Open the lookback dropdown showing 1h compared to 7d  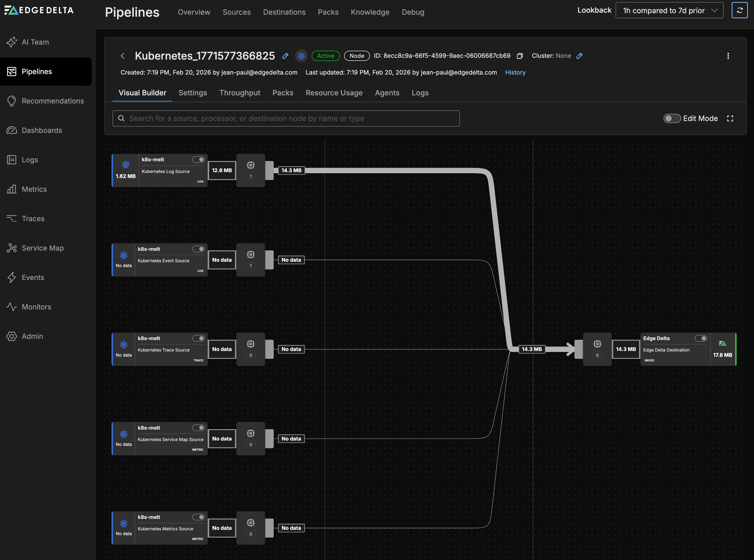pos(669,10)
